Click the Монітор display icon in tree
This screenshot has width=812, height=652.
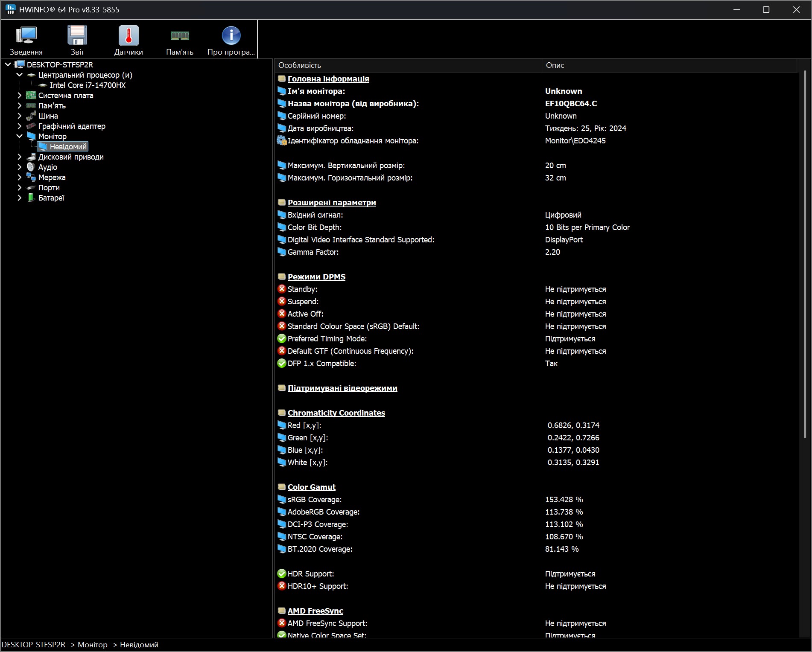point(31,136)
